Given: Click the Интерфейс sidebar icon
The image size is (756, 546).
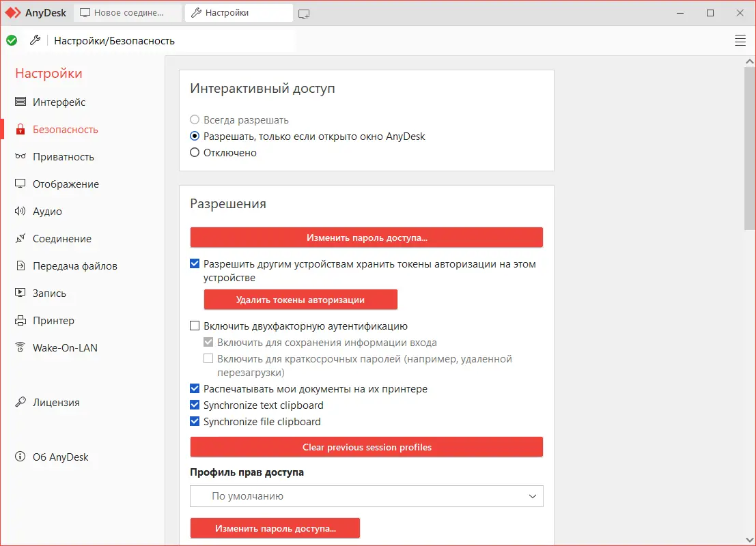Looking at the screenshot, I should [x=20, y=102].
